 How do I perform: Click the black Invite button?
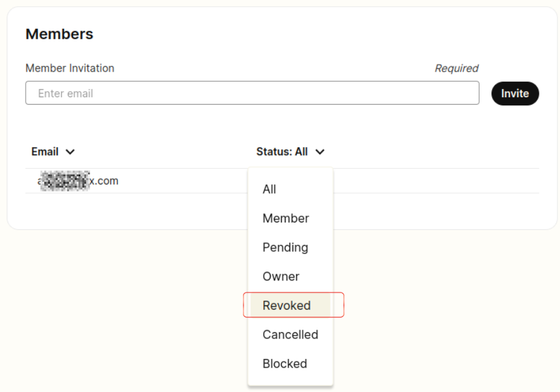point(515,93)
